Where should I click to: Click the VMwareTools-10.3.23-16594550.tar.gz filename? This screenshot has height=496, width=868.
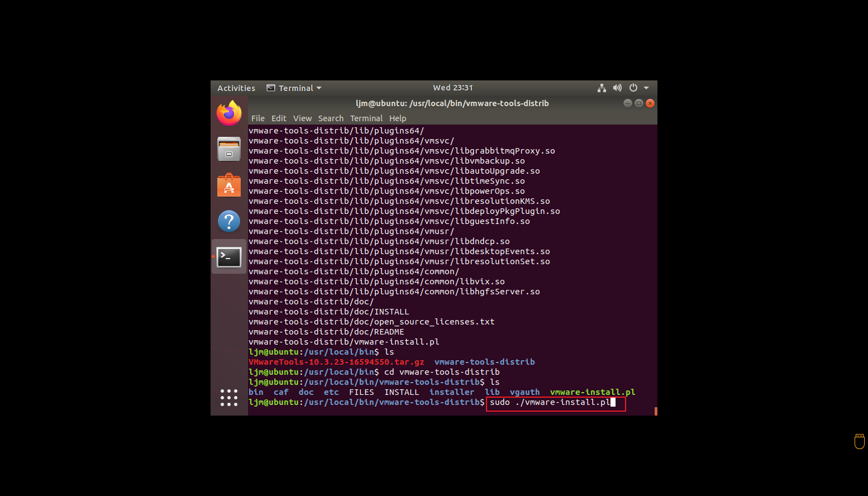point(336,362)
